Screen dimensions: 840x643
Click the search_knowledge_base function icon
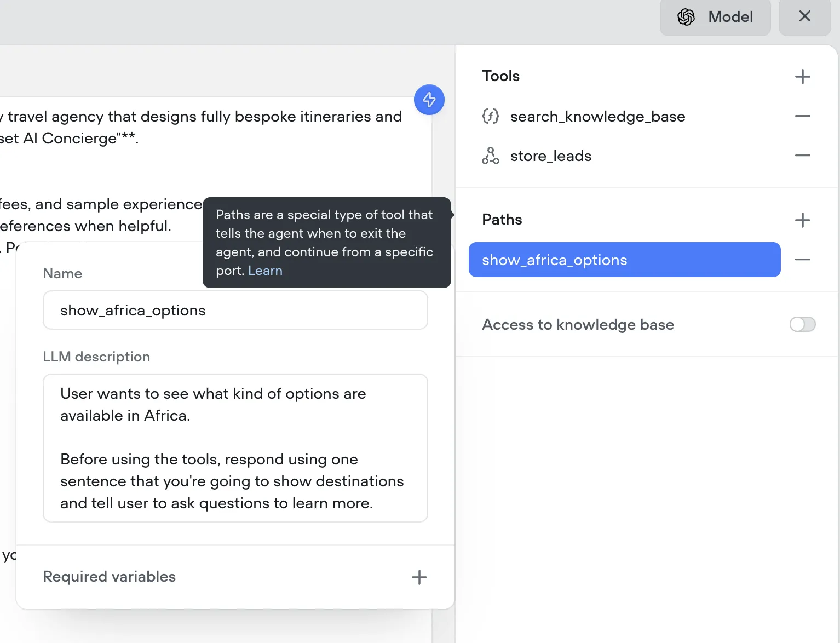[490, 116]
